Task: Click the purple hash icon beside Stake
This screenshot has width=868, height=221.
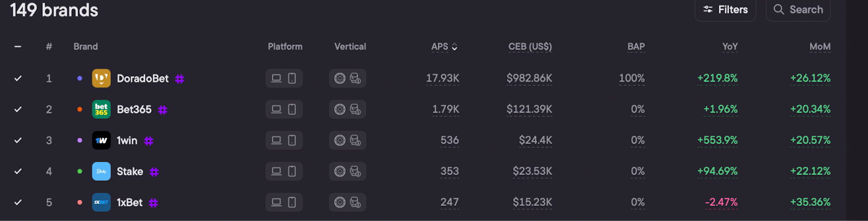Action: pos(154,172)
